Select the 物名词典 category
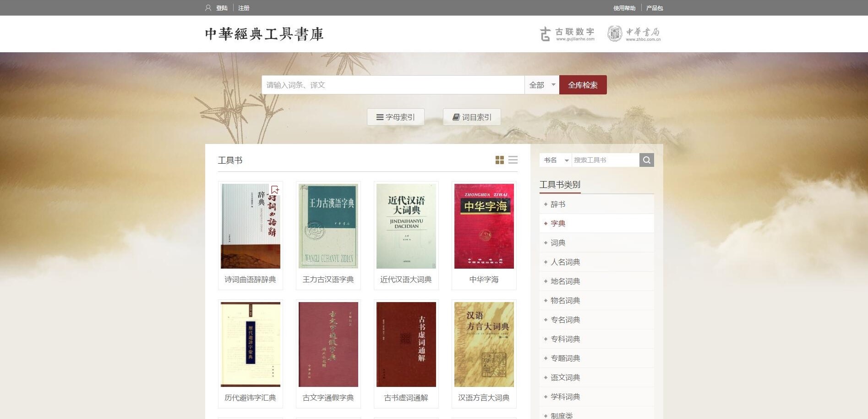 (597, 300)
